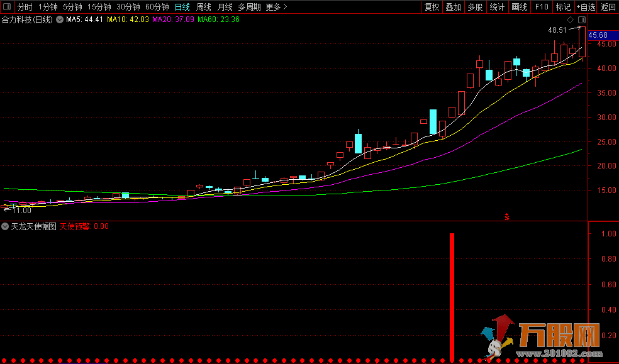The height and width of the screenshot is (364, 619).
Task: Activate the 画线 drawing tool
Action: tap(519, 7)
